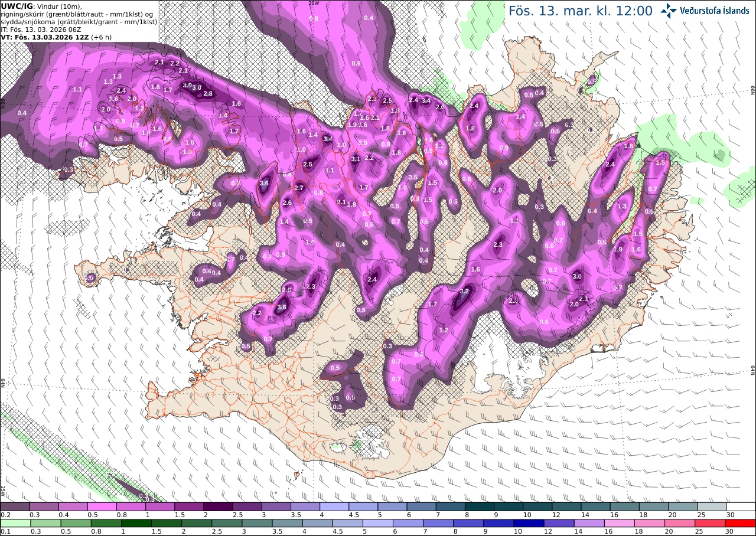Click the "3.1" snowfall value on the map

click(356, 159)
